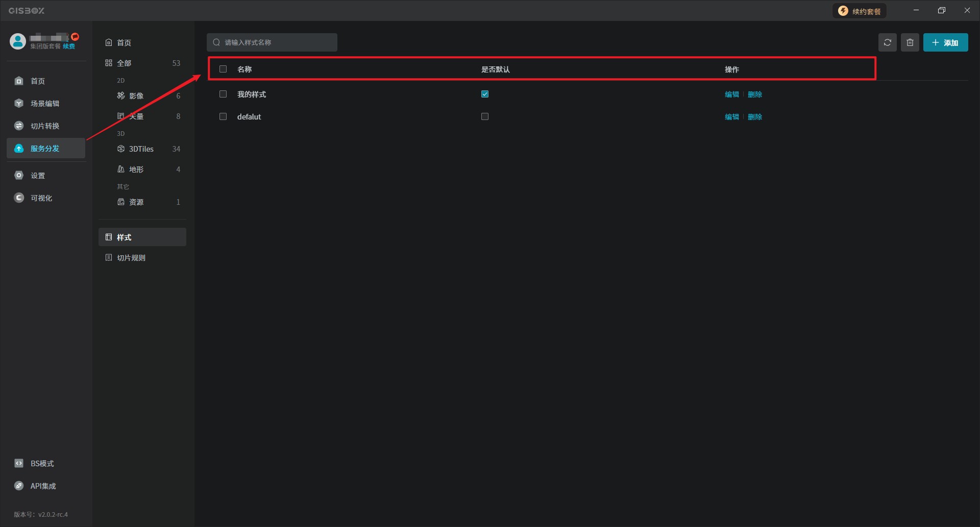Click the 添加 add button

pyautogui.click(x=945, y=42)
